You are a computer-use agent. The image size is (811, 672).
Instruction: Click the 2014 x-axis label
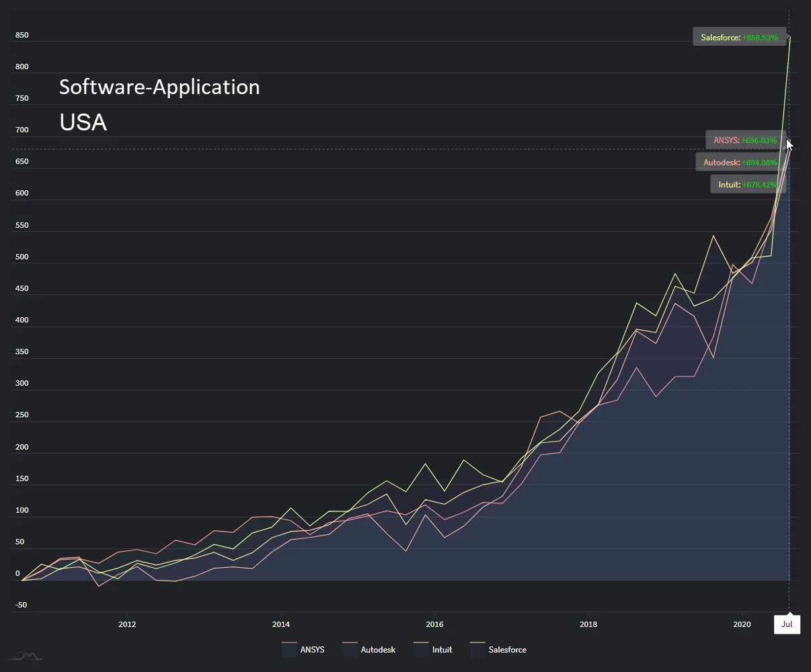(x=281, y=624)
